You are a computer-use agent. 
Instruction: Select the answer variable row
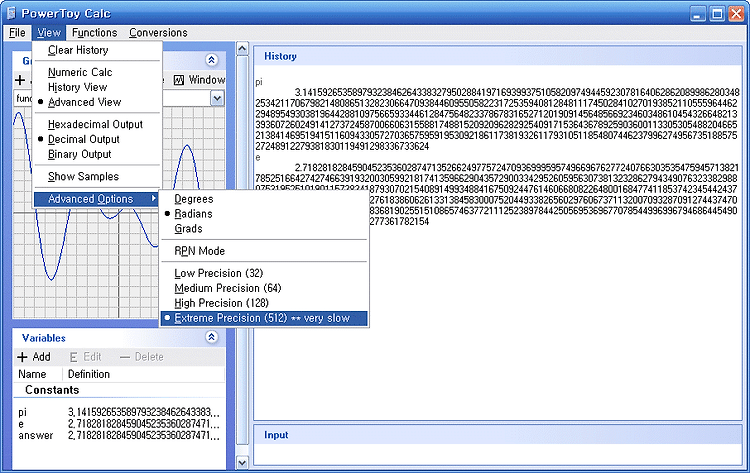tap(119, 435)
